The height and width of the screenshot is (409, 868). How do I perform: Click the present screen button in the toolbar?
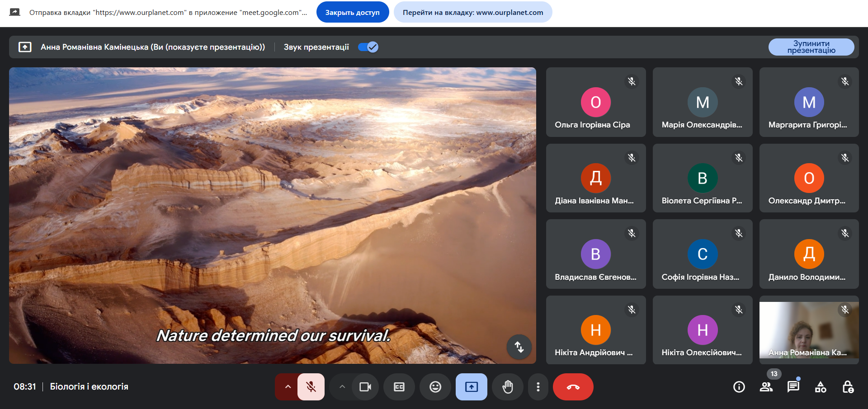pos(472,387)
